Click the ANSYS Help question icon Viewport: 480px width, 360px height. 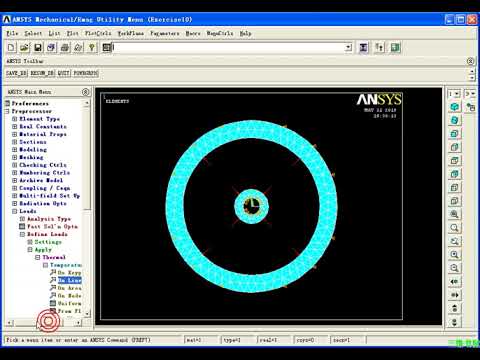[x=91, y=47]
